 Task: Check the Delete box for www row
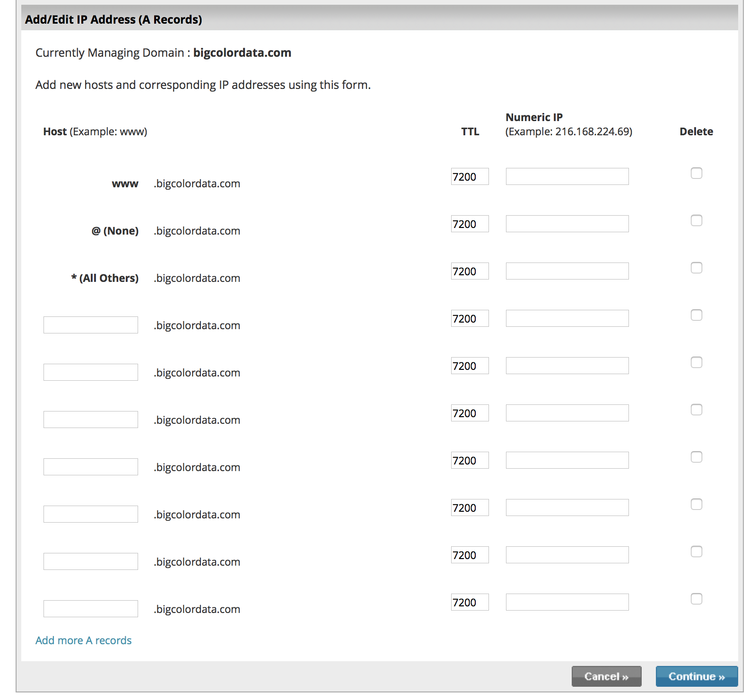click(696, 173)
